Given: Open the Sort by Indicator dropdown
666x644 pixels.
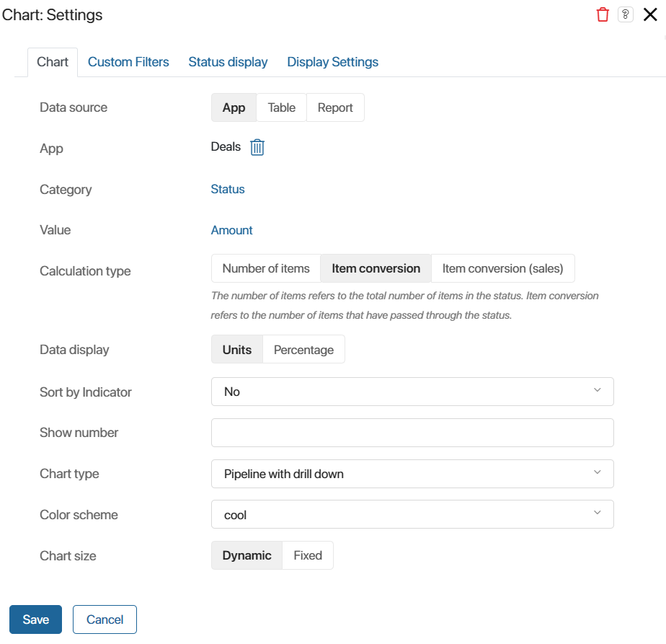Looking at the screenshot, I should click(412, 392).
